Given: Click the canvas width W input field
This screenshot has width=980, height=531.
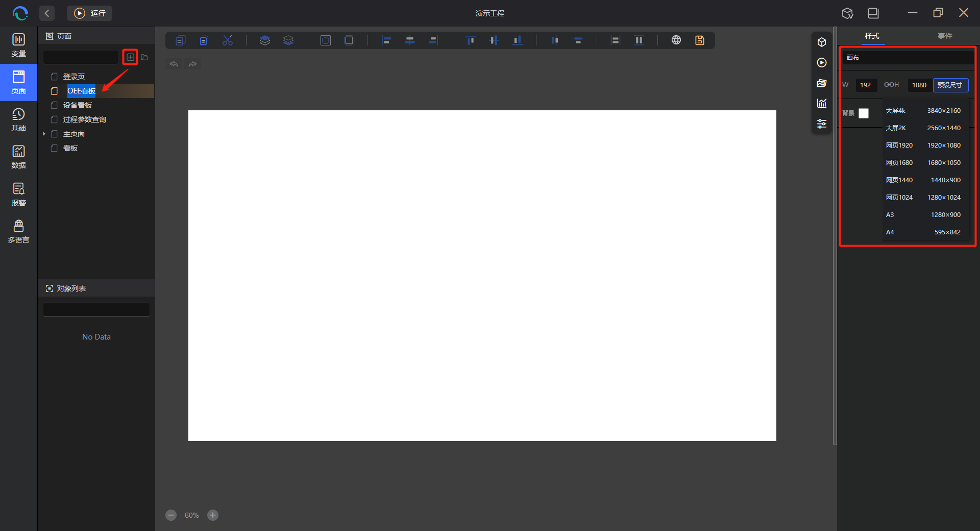Looking at the screenshot, I should pos(866,85).
